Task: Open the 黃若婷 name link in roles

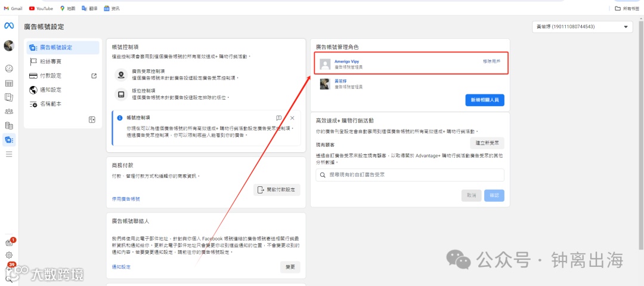Action: (340, 81)
